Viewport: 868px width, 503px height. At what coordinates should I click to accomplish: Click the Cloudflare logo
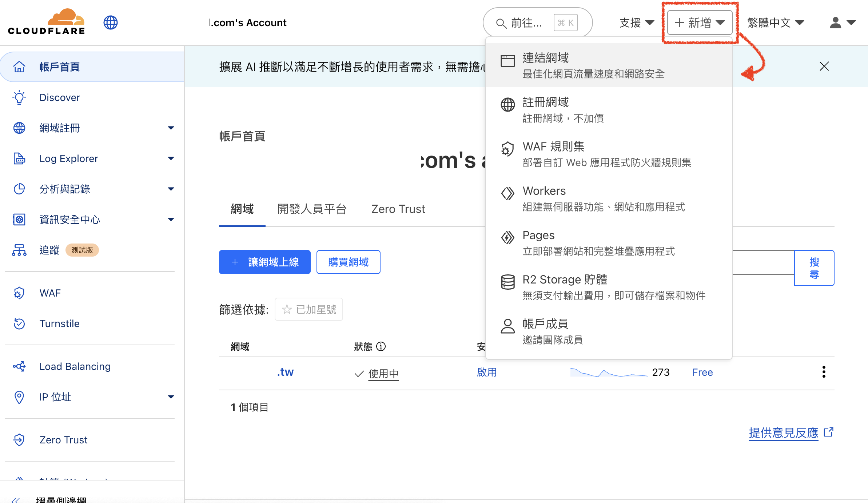point(47,22)
